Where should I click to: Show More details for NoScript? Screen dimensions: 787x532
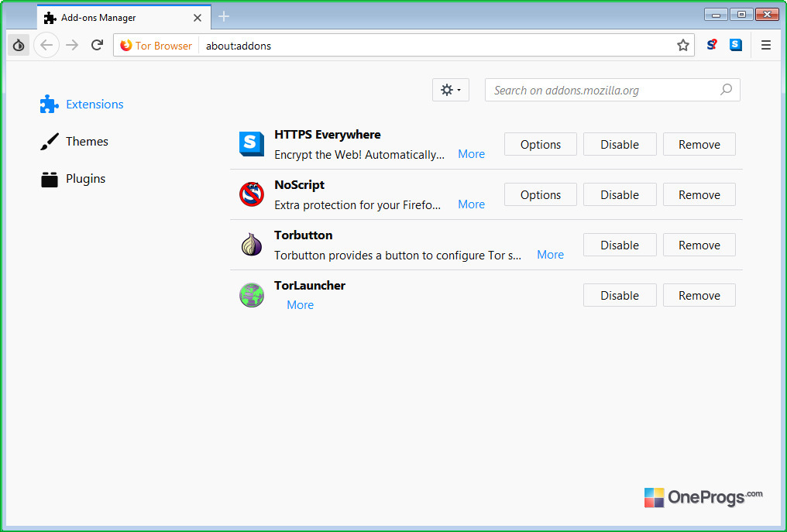point(471,204)
